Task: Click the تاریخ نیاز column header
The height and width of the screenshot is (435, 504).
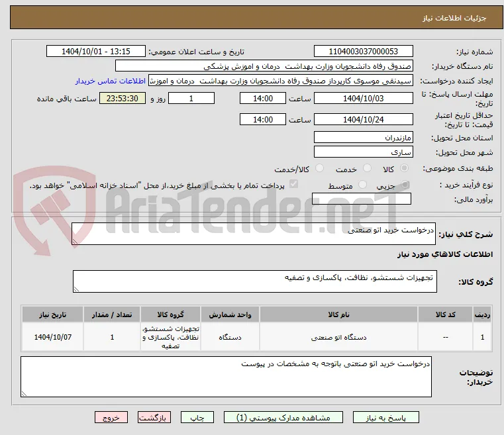Action: point(53,314)
